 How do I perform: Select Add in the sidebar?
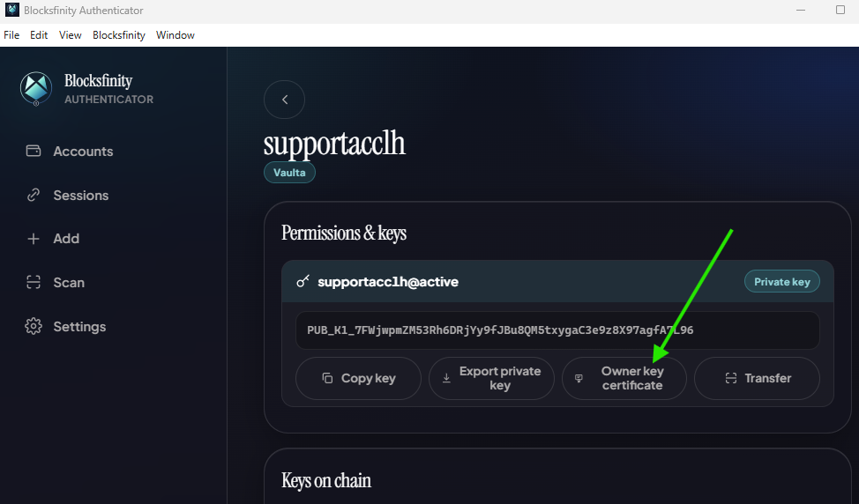point(53,239)
